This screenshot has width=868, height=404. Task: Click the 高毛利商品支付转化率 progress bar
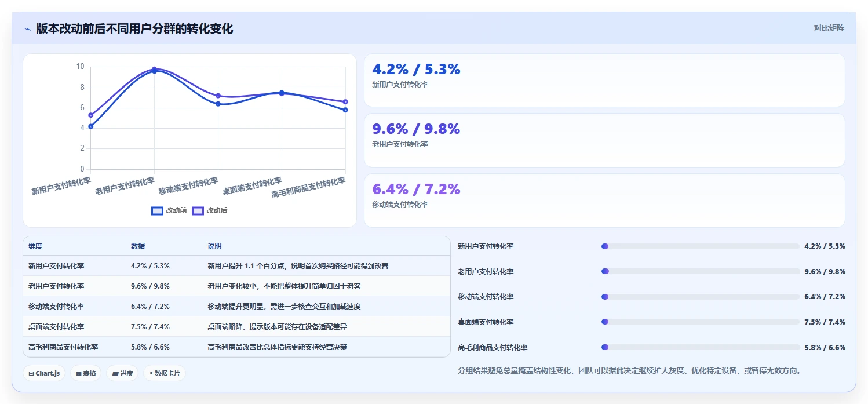pyautogui.click(x=701, y=347)
